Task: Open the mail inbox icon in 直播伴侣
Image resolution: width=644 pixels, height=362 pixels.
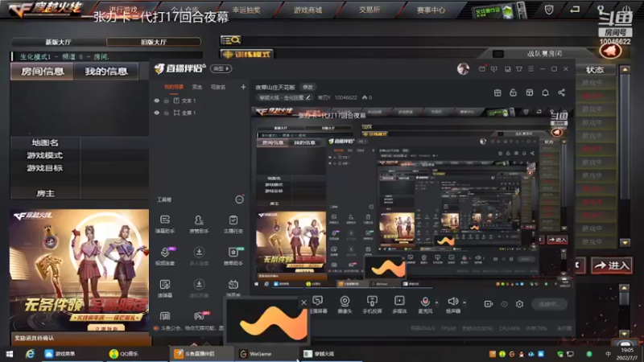Action: [x=481, y=69]
